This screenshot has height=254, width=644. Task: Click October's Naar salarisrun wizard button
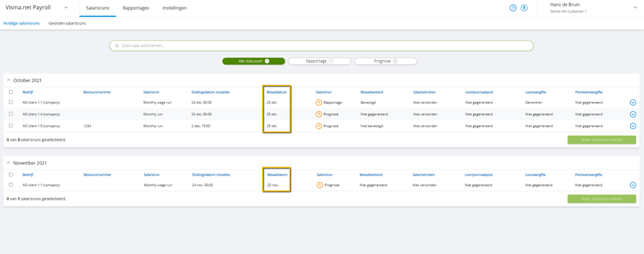click(601, 140)
